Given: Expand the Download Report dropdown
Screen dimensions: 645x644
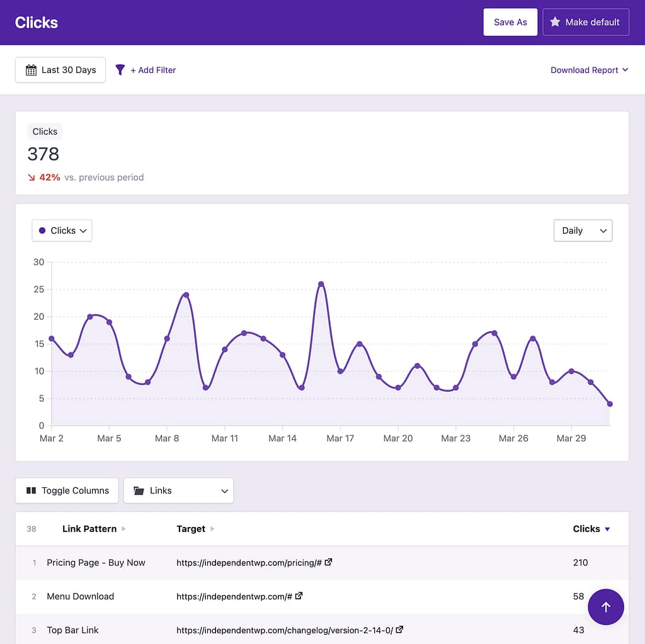Looking at the screenshot, I should 589,70.
